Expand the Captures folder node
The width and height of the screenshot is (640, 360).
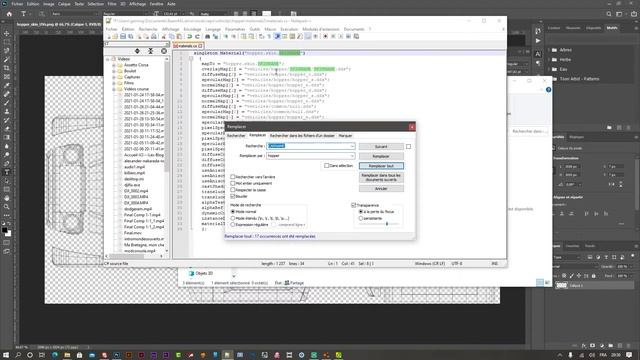click(114, 77)
